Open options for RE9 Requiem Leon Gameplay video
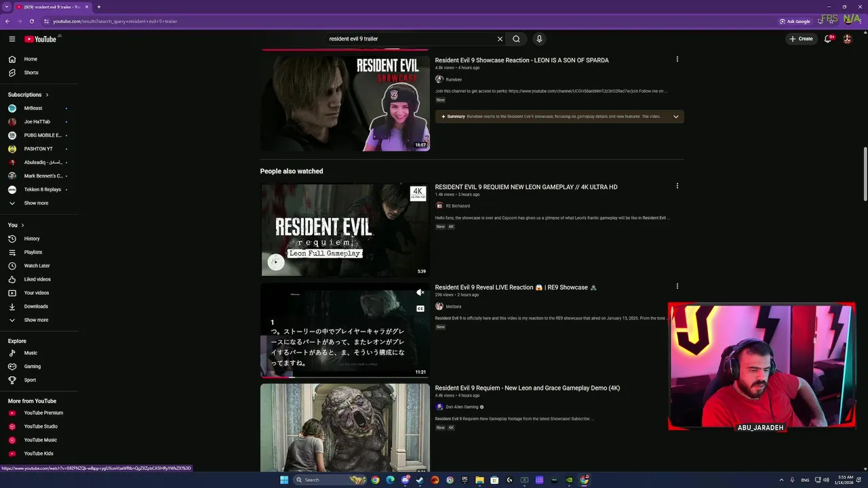 click(x=677, y=186)
